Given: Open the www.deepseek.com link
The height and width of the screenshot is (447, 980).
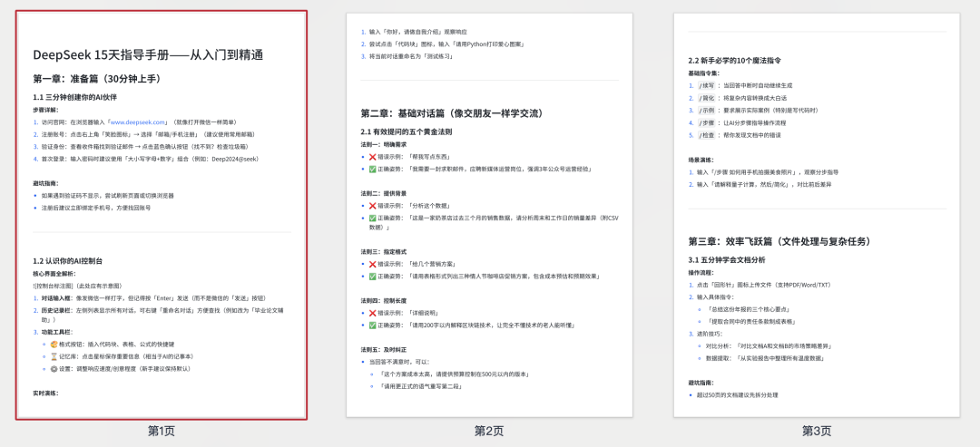Looking at the screenshot, I should pyautogui.click(x=138, y=122).
